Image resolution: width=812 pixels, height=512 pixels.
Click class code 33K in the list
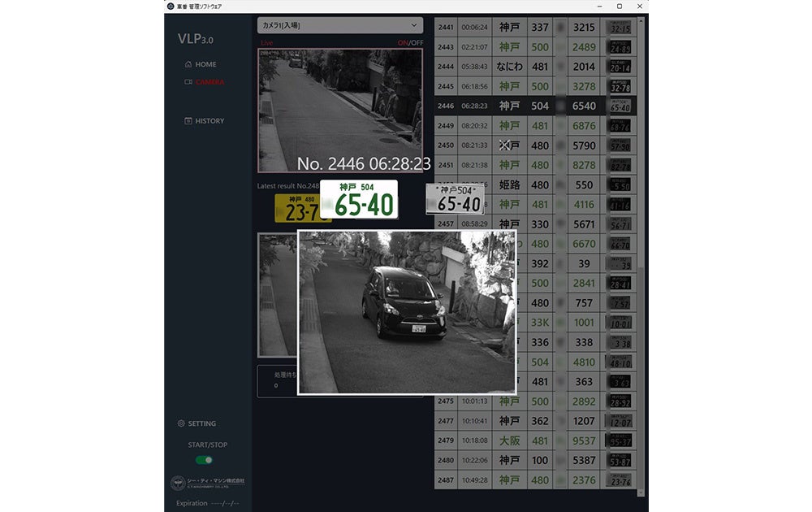(540, 323)
